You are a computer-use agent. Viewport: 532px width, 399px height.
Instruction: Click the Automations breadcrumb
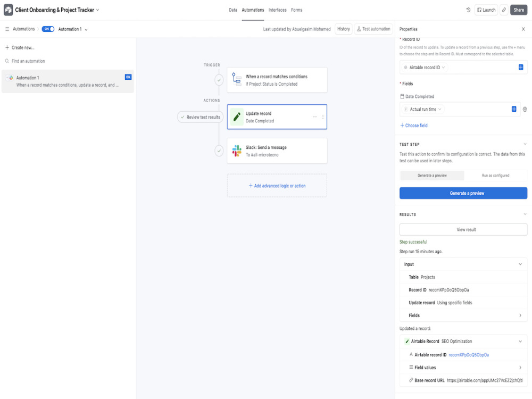coord(24,29)
